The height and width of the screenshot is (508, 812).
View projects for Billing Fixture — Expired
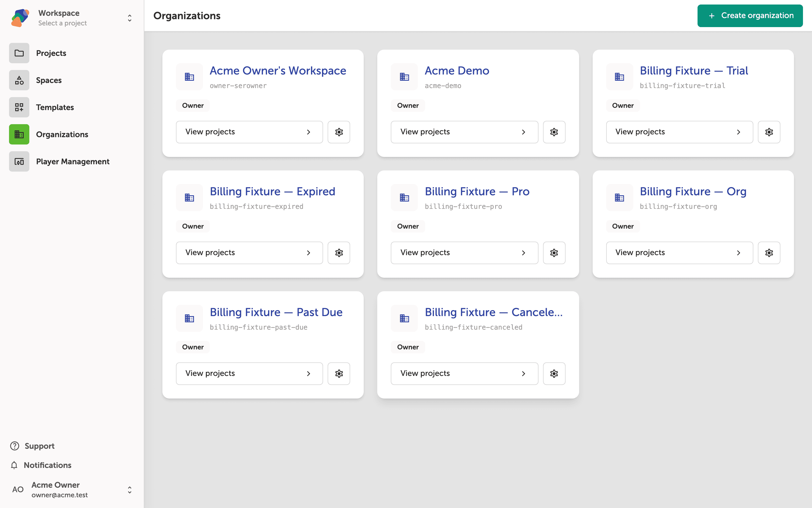[x=249, y=253]
